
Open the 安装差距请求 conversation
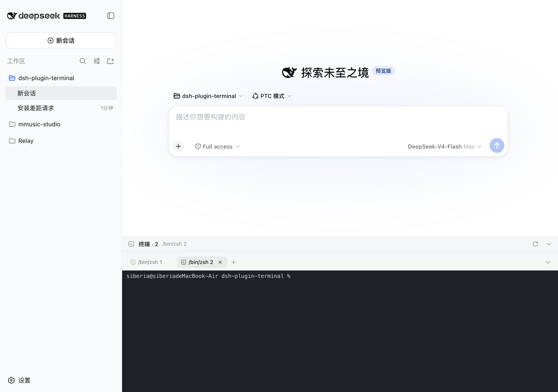pos(61,108)
